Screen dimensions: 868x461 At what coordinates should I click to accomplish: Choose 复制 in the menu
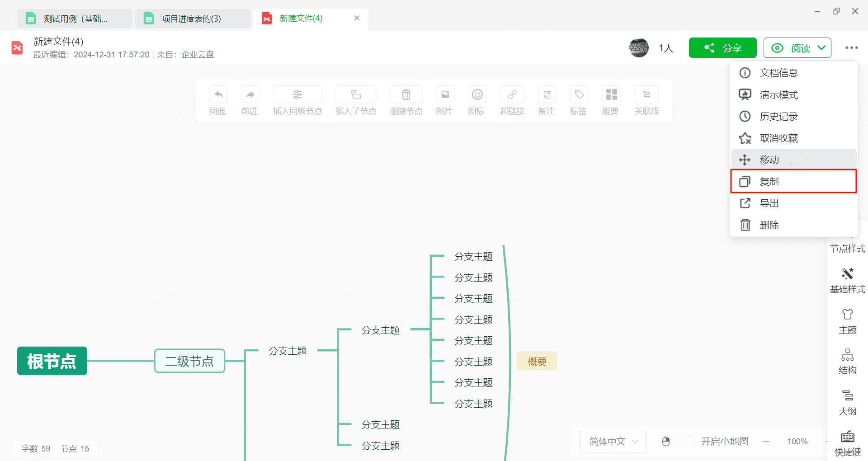(794, 181)
